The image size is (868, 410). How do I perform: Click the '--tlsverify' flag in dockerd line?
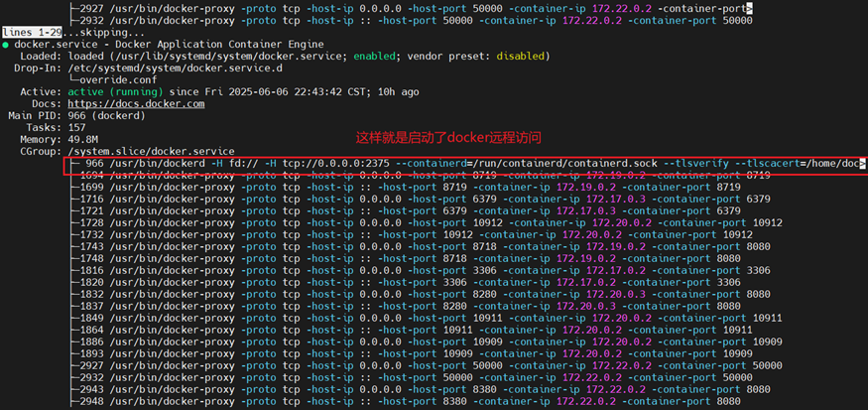(695, 164)
